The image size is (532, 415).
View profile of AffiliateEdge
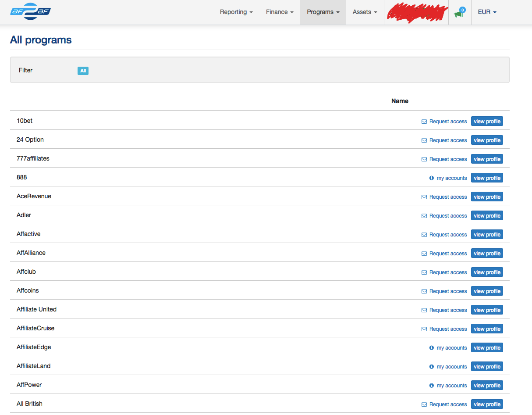[487, 348]
